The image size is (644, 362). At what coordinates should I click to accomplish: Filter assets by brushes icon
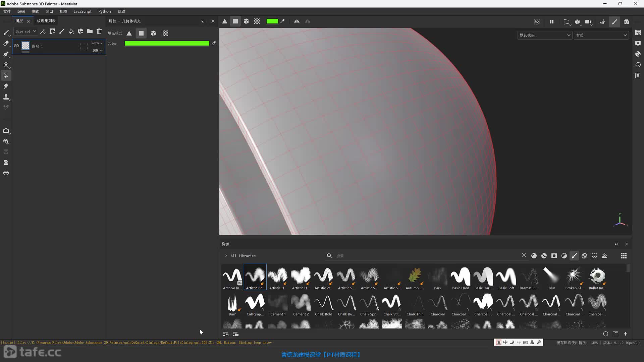point(574,256)
